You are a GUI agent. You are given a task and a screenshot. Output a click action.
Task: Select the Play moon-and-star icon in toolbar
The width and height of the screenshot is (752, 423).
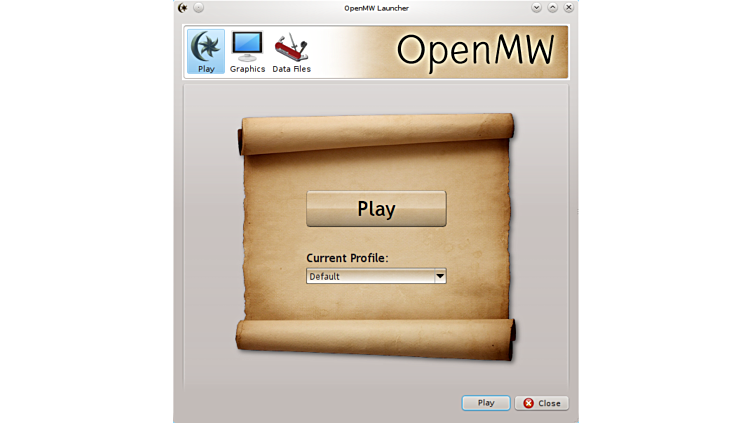click(x=205, y=46)
